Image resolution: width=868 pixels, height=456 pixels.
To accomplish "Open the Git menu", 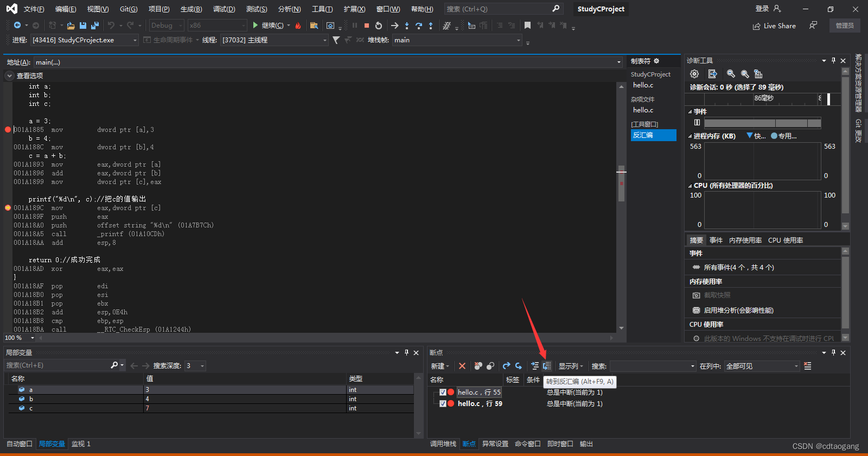I will tap(129, 9).
